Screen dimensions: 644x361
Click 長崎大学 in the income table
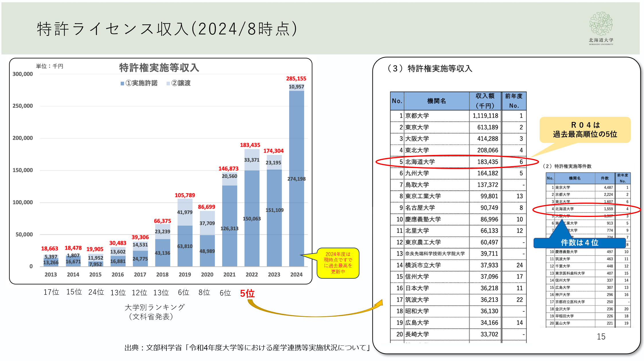click(417, 334)
